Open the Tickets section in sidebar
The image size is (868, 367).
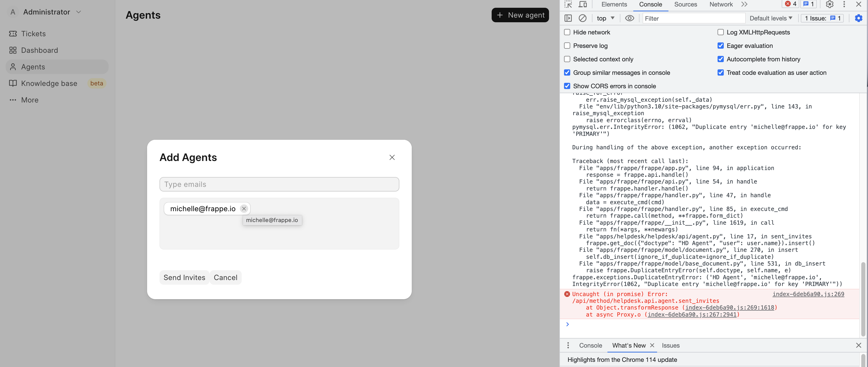pos(33,34)
